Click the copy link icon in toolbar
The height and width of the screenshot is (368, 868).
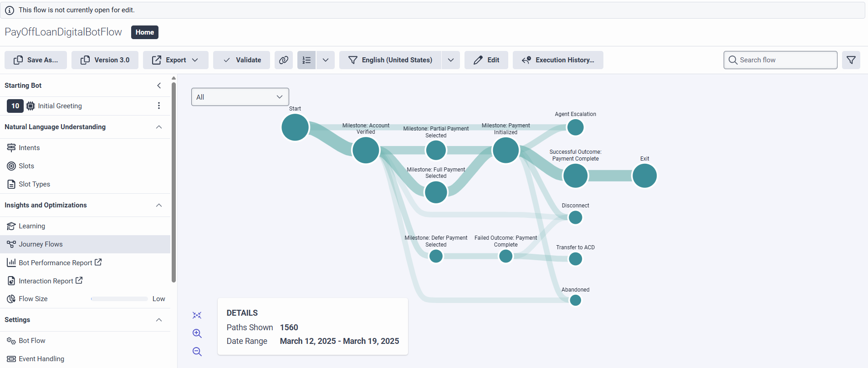pos(284,60)
